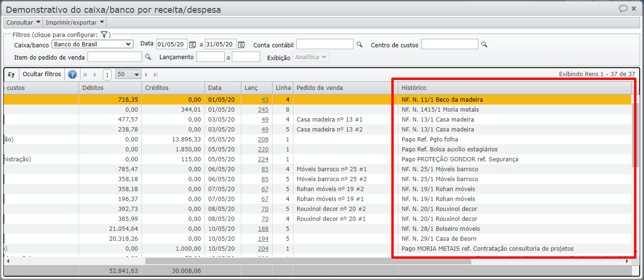644x280 pixels.
Task: Sort by the Créditos column header
Action: point(173,88)
